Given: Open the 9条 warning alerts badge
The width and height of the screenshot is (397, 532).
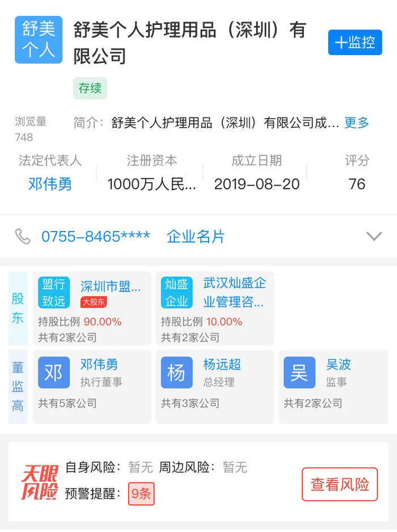Looking at the screenshot, I should click(x=141, y=493).
